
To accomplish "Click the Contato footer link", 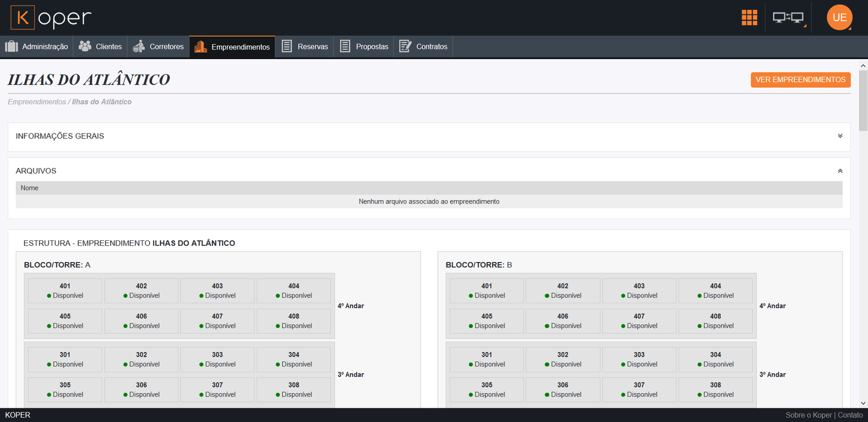I will [x=850, y=415].
